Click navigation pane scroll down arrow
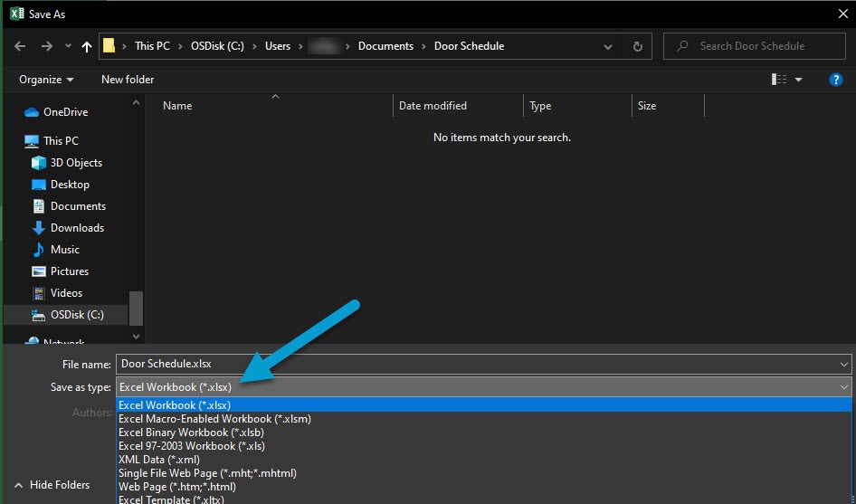Screen dimensions: 856x504 tap(136, 337)
